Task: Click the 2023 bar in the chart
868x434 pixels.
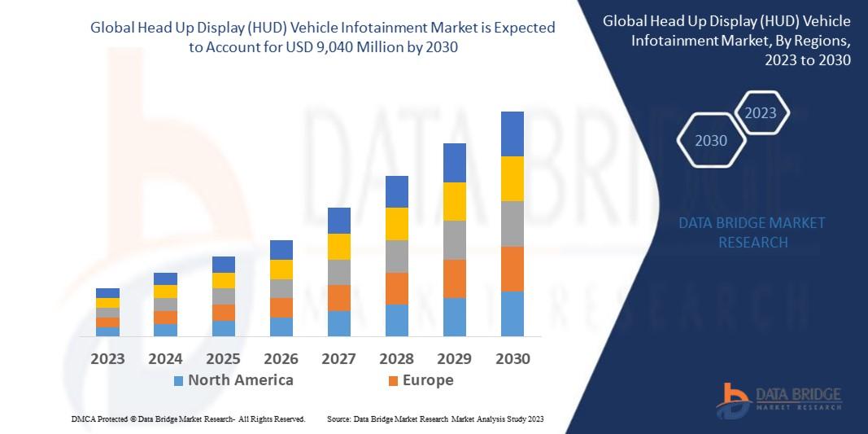Action: tap(107, 312)
